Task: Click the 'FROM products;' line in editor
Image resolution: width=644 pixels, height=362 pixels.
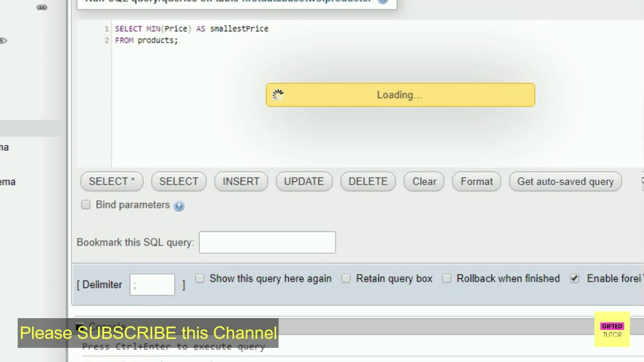Action: pos(146,40)
